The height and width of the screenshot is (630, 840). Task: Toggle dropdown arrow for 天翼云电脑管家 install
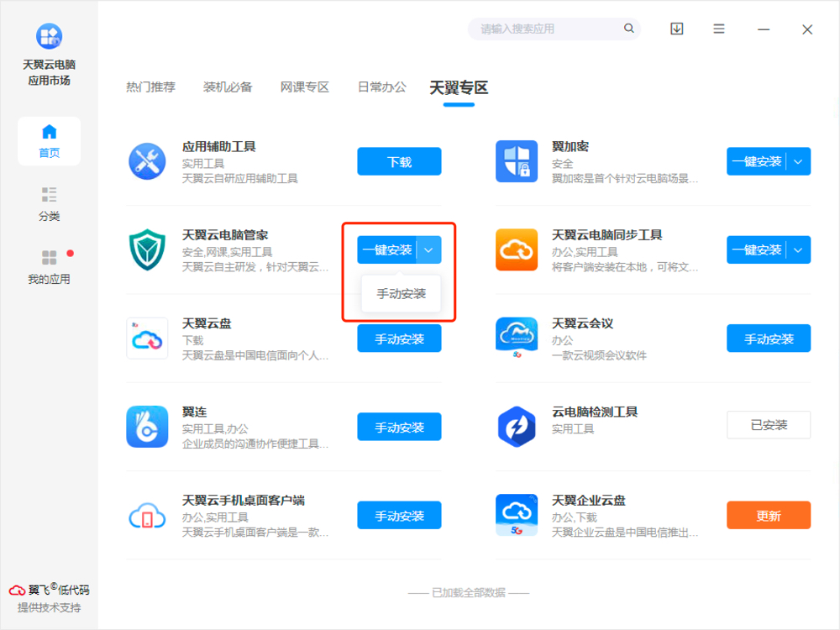coord(428,249)
